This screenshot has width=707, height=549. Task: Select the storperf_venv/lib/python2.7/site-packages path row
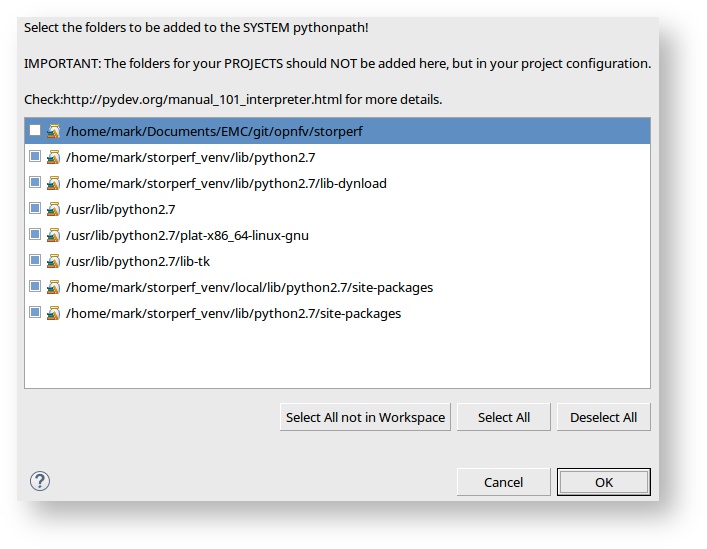[233, 313]
